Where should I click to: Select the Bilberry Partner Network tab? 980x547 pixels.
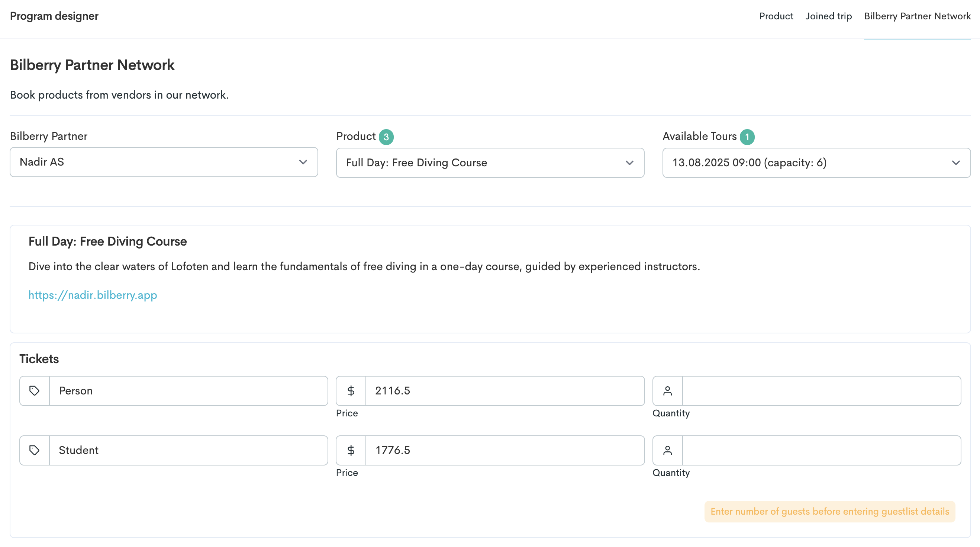tap(917, 16)
